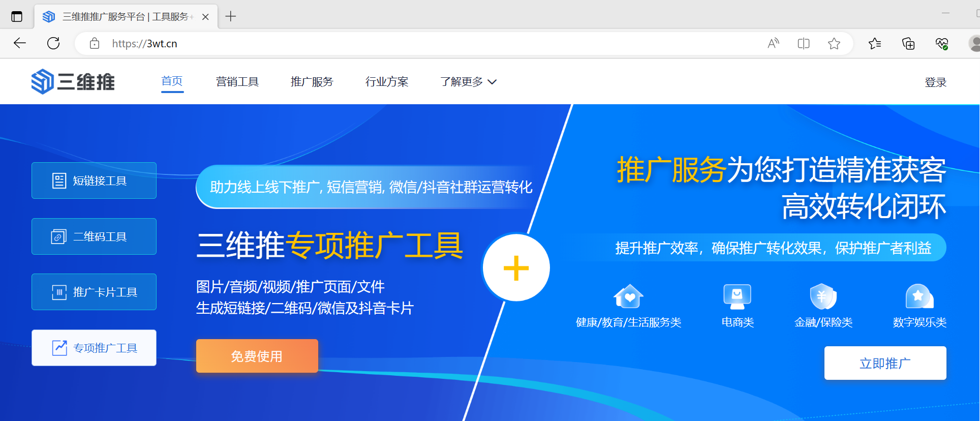Expand the 了解更多 dropdown
Image resolution: width=980 pixels, height=421 pixels.
tap(468, 82)
